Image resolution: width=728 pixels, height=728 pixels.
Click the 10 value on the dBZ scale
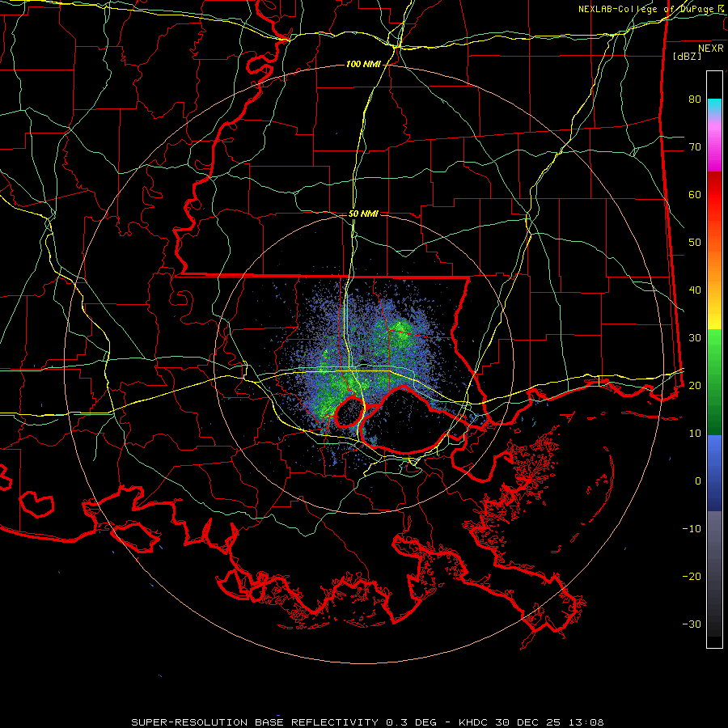pos(695,434)
